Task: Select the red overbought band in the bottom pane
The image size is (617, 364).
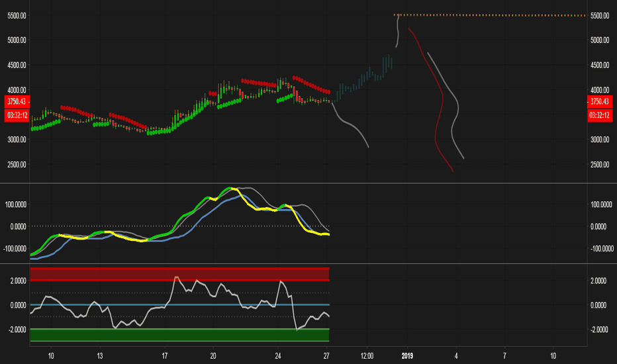Action: [179, 274]
